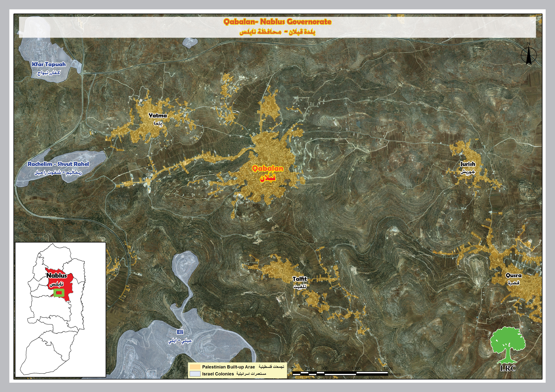This screenshot has width=555, height=392.
Task: Click the 'Jurish' village label
Action: click(x=468, y=164)
